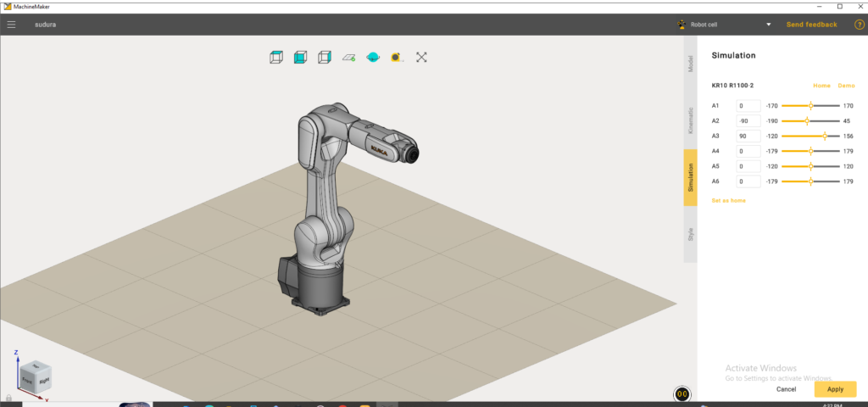Click the help question mark icon
The height and width of the screenshot is (407, 868).
pyautogui.click(x=859, y=25)
